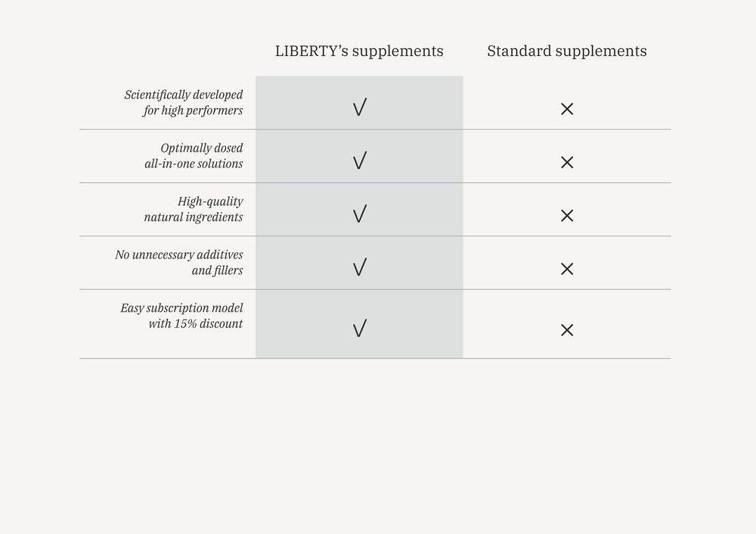Click the X mark for No unnecessary additives
The image size is (756, 534).
pyautogui.click(x=567, y=269)
